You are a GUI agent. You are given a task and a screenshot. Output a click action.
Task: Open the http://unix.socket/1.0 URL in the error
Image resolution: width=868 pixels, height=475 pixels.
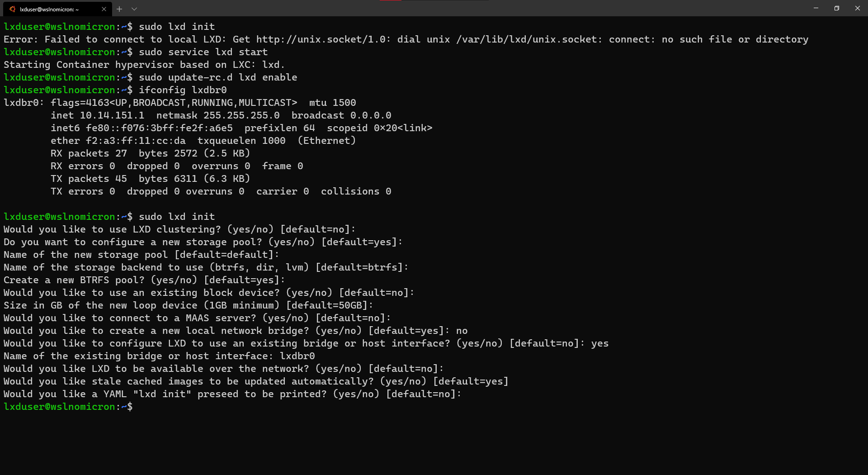pyautogui.click(x=321, y=39)
